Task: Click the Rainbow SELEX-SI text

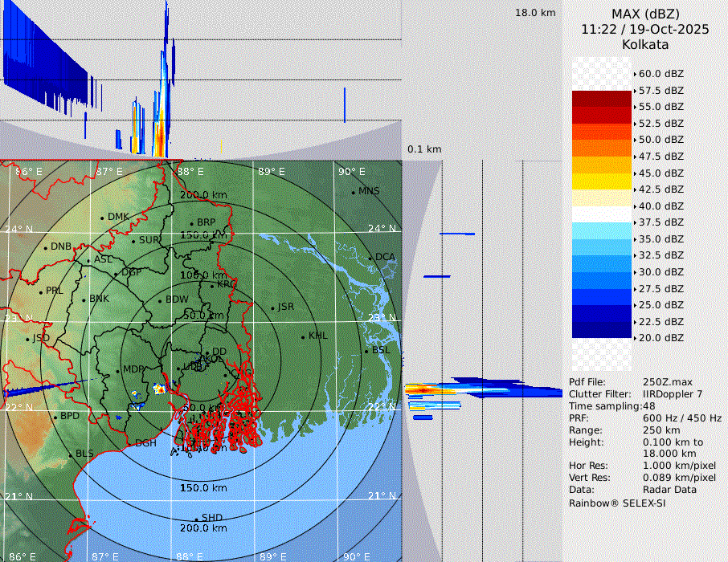Action: [617, 503]
